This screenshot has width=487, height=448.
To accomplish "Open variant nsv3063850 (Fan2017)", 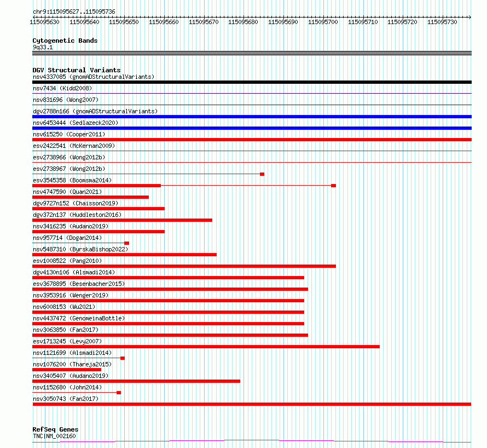I will pos(66,330).
